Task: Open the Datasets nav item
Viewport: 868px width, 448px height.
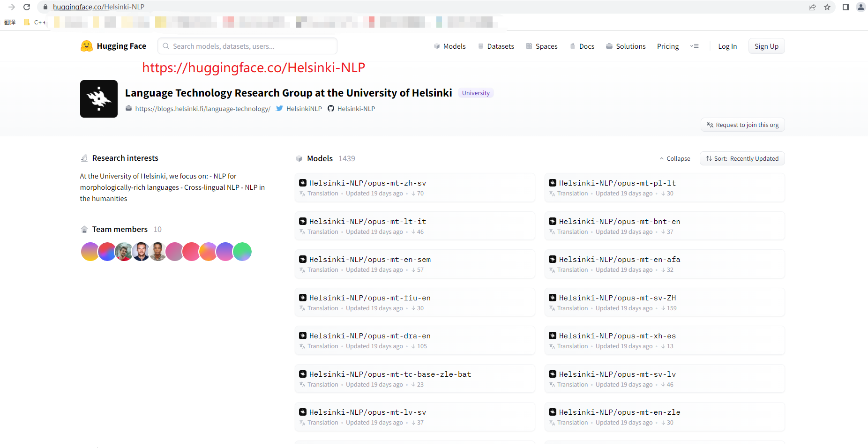Action: [x=496, y=46]
